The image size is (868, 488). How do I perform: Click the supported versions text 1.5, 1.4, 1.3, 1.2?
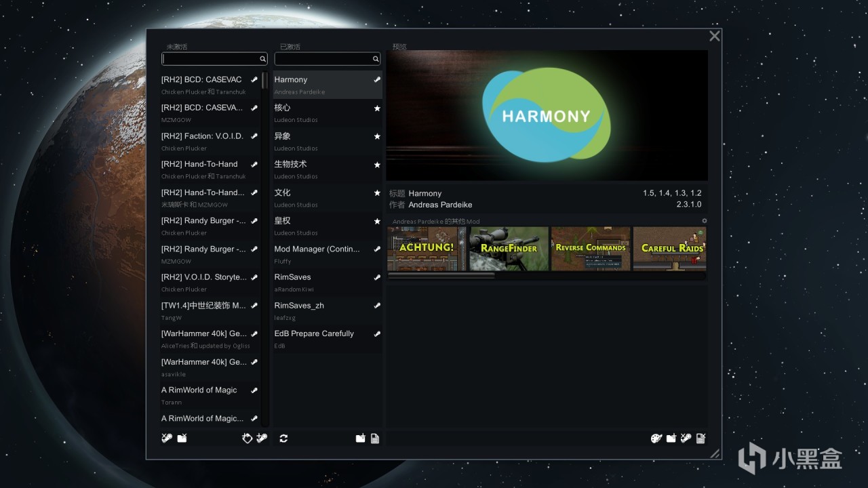click(x=672, y=194)
